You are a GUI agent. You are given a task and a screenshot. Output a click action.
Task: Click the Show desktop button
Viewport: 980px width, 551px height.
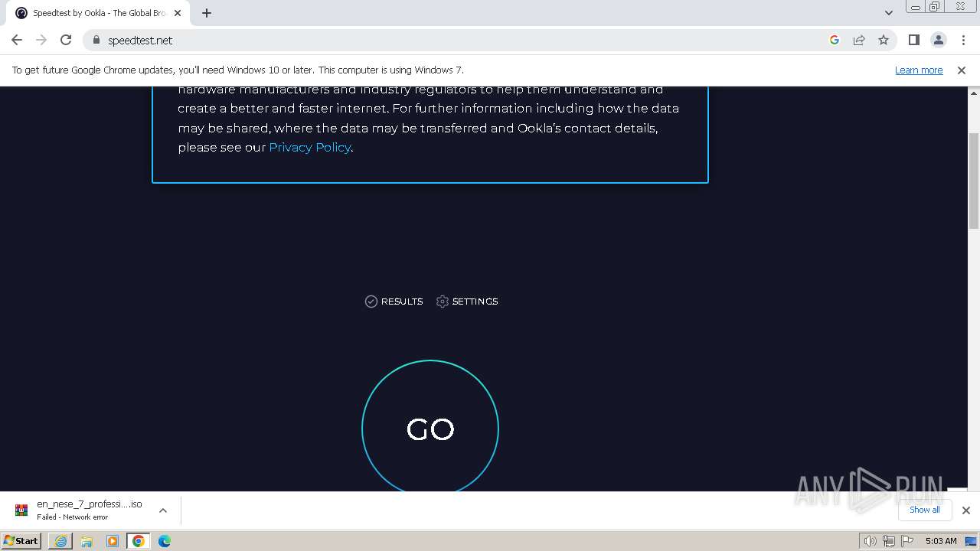972,541
